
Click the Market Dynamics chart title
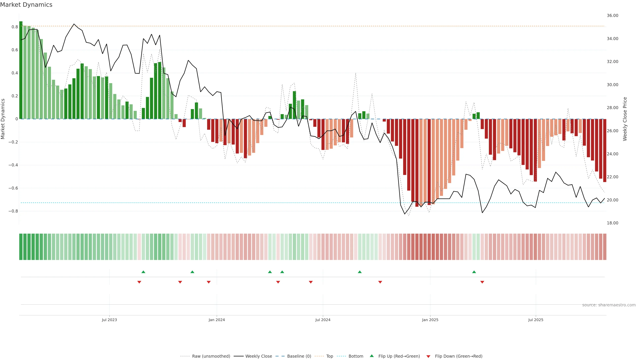tap(26, 5)
